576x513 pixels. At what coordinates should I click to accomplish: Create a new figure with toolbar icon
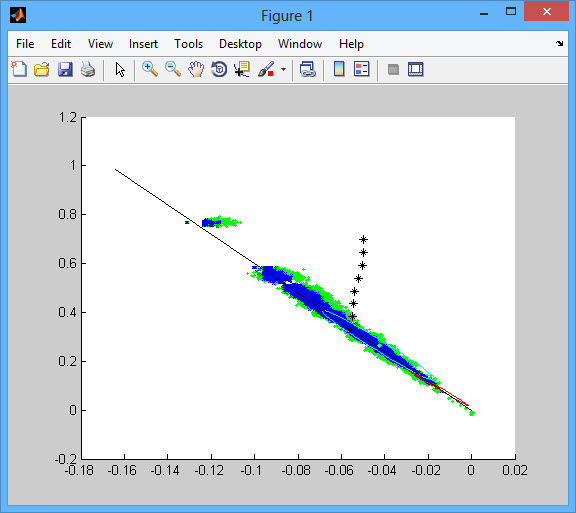click(x=19, y=69)
